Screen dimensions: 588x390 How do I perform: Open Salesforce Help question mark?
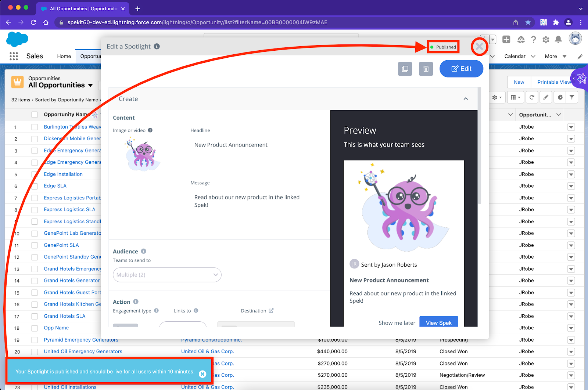click(533, 39)
